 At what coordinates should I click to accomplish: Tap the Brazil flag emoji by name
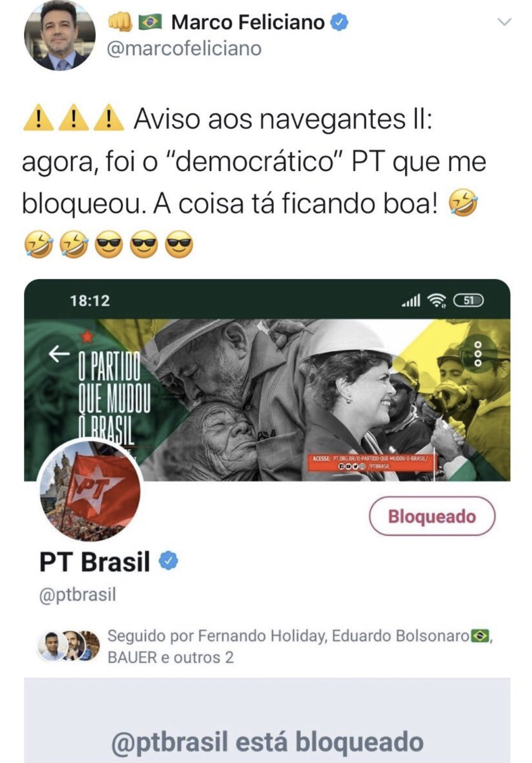tap(150, 22)
